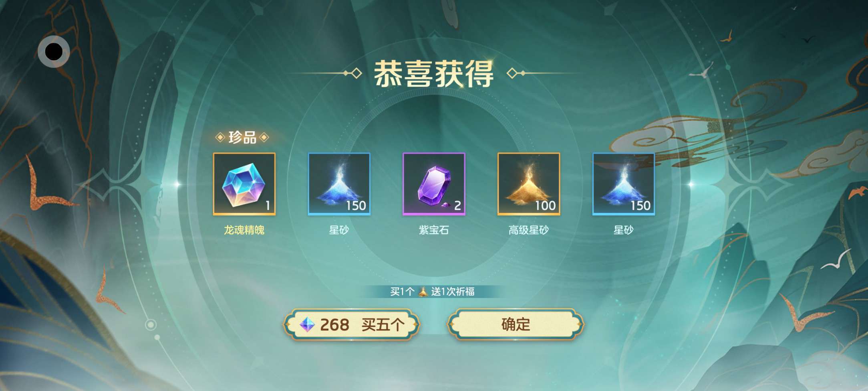This screenshot has height=391, width=868.
Task: Tap the decorative diamond left of 恭喜获得
Action: (x=356, y=73)
